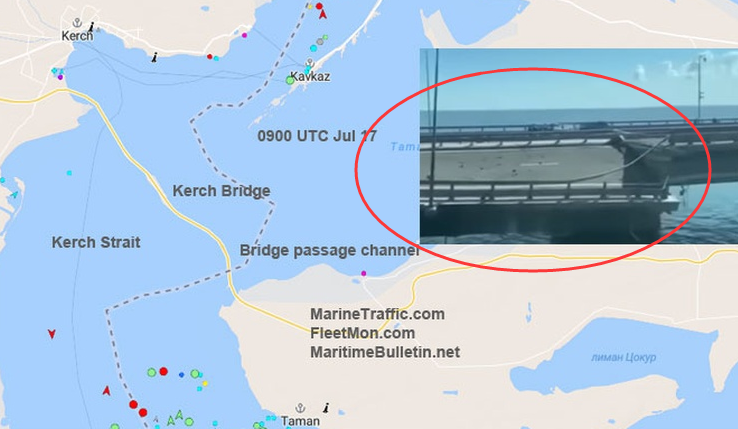The image size is (738, 429).
Task: Click the red downward arrow vessel in Kerch Strait
Action: (52, 334)
